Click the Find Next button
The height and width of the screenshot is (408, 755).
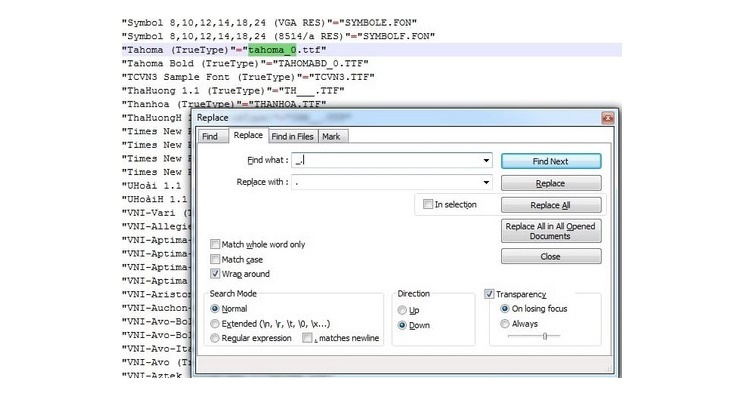(x=550, y=161)
